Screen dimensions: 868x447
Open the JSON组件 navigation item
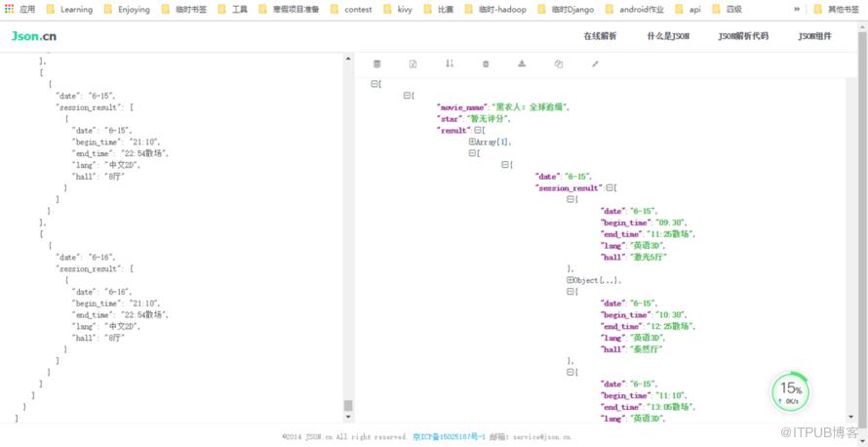pos(814,36)
